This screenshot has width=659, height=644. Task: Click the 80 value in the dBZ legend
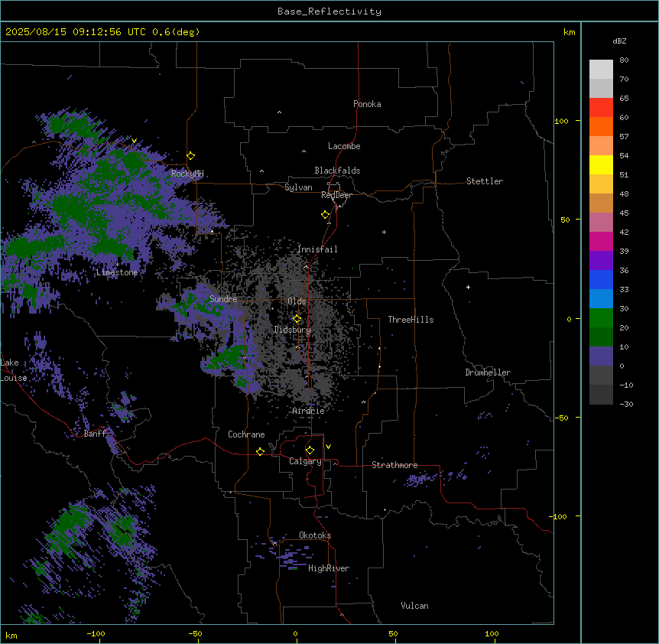[x=624, y=60]
